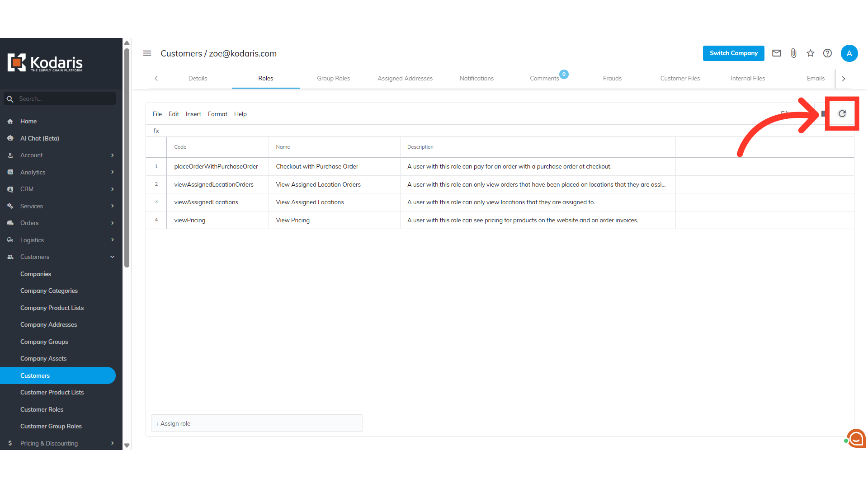Viewport: 868px width, 488px height.
Task: Open the mail envelope icon in header
Action: tap(776, 53)
